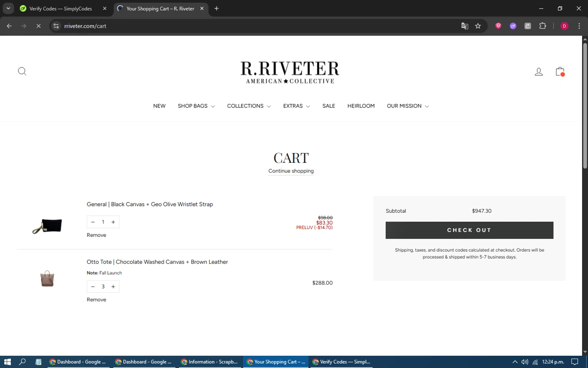588x368 pixels.
Task: Click the R.Riveter American Collective logo
Action: pyautogui.click(x=290, y=72)
